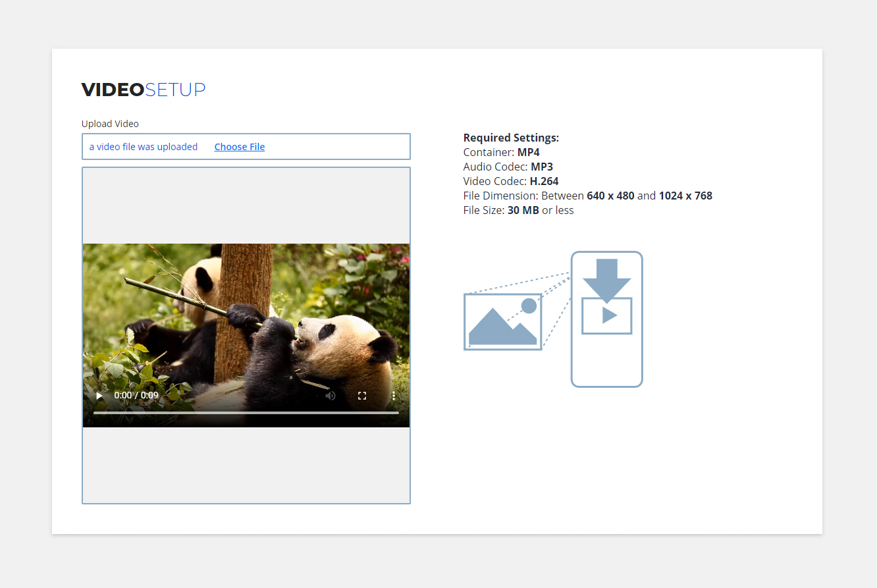Screen dimensions: 877x588
Task: Click the Video Codec: H.264 line
Action: (x=511, y=181)
